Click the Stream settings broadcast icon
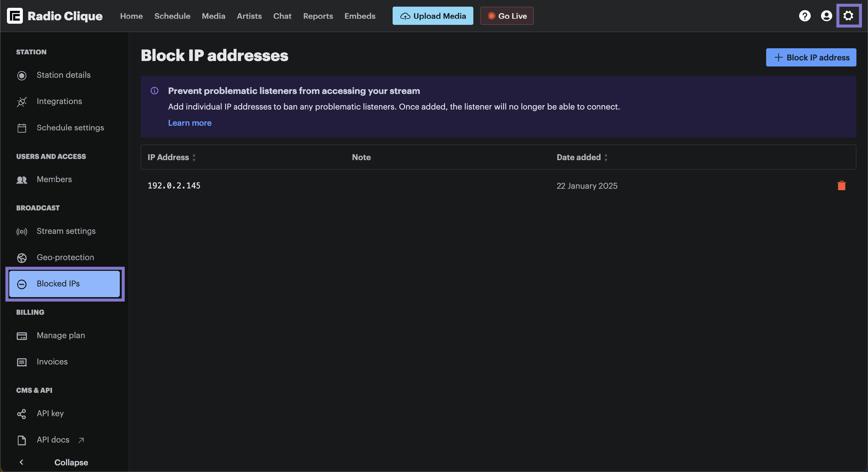868x472 pixels. [22, 232]
